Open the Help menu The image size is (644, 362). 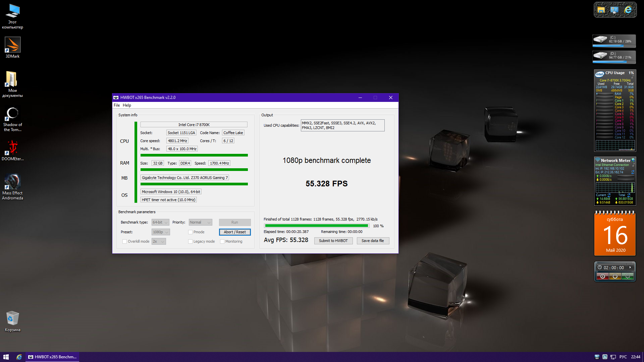pos(127,105)
